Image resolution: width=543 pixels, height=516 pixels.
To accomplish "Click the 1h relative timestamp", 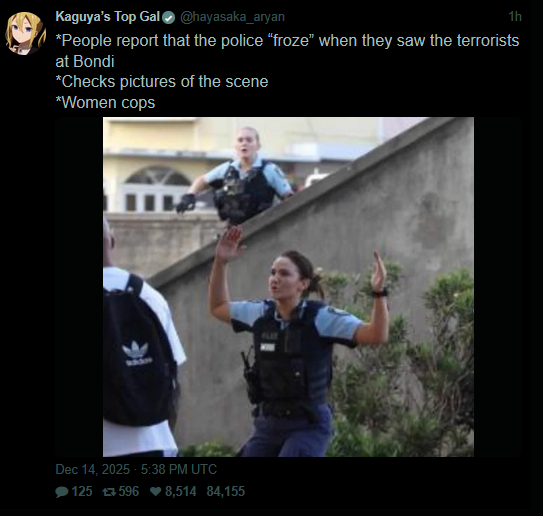I will pos(515,17).
